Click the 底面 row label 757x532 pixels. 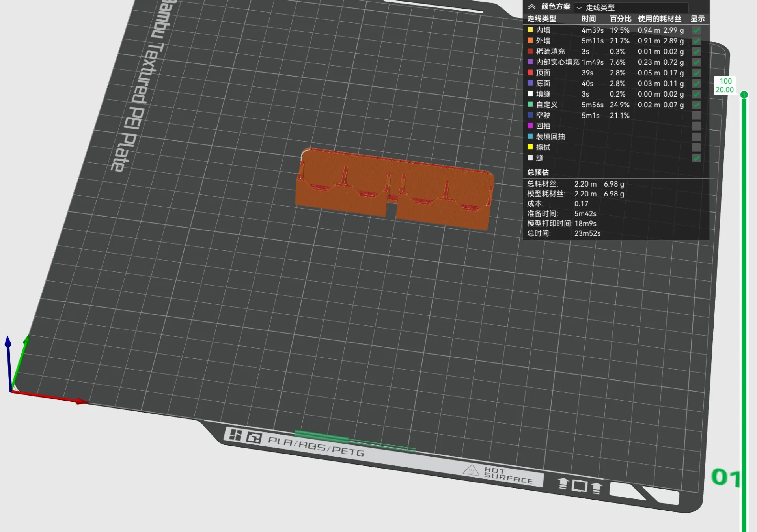543,83
